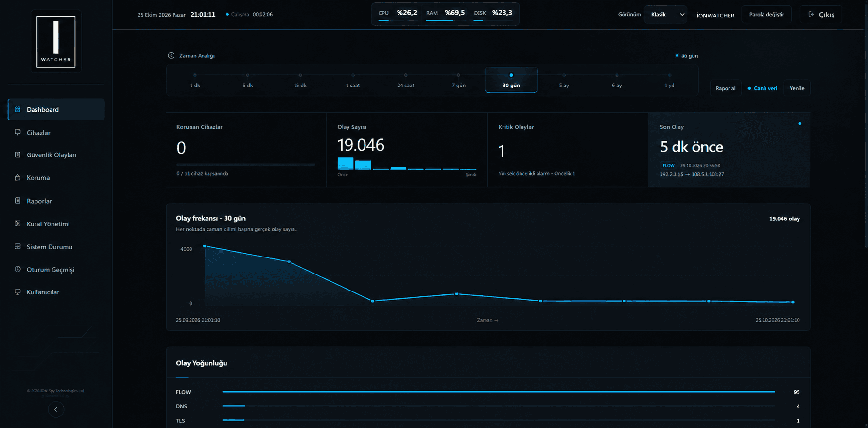The height and width of the screenshot is (428, 868).
Task: Select the 1 dk time range
Action: point(195,80)
